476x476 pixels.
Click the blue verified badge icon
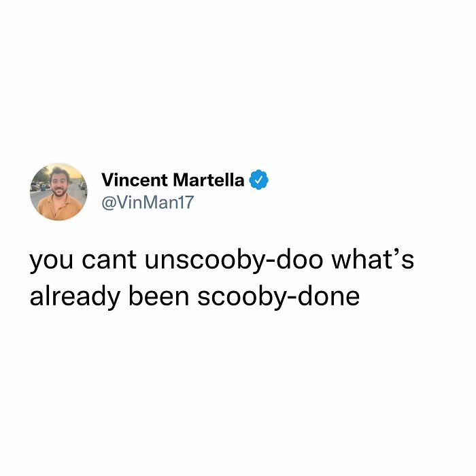(258, 180)
